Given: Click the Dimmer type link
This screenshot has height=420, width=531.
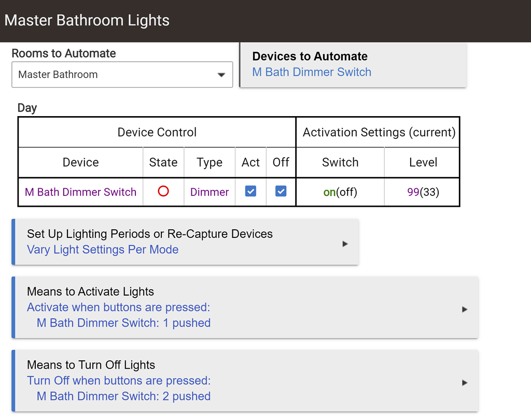Looking at the screenshot, I should [x=209, y=191].
